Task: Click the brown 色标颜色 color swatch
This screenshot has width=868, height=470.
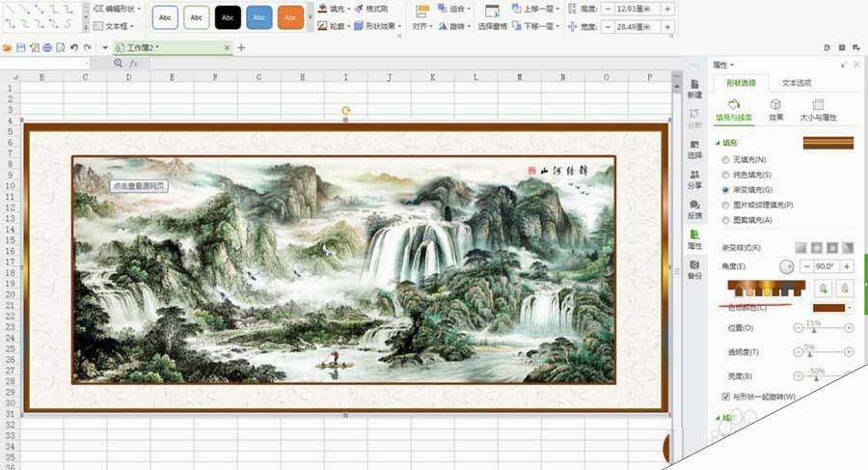Action: (x=828, y=308)
